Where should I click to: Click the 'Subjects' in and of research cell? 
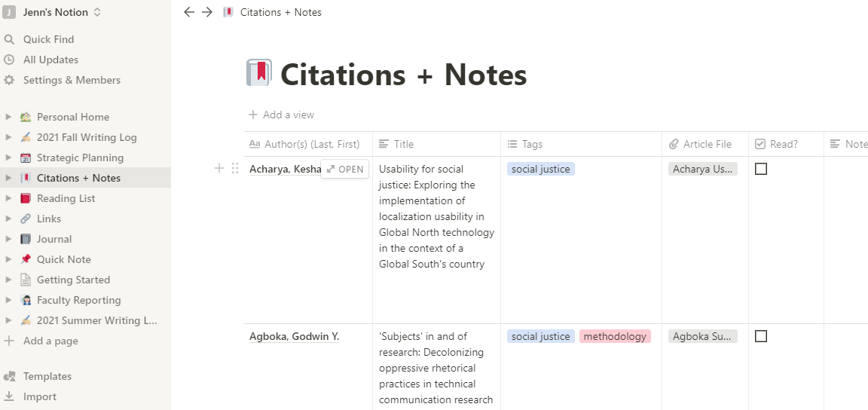[x=436, y=368]
